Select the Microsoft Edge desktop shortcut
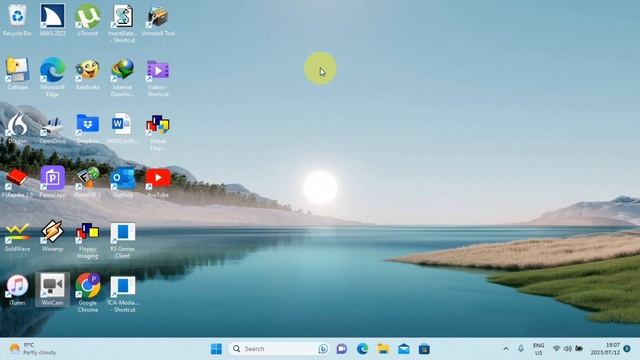Image resolution: width=640 pixels, height=360 pixels. 53,77
